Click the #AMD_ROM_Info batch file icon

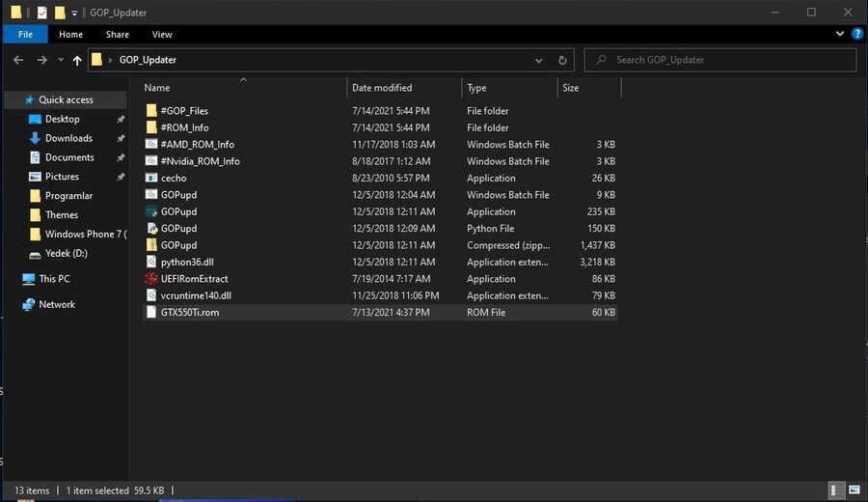click(x=151, y=145)
